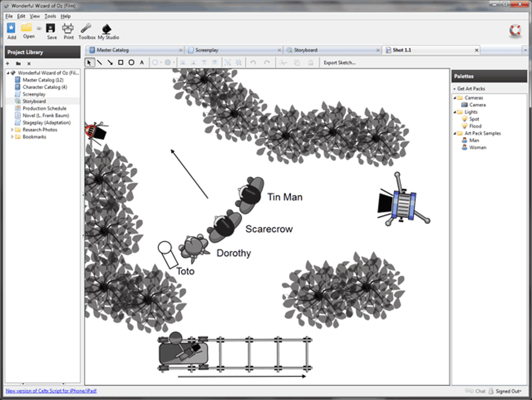Delete item in Project Library
Viewport: 532px width, 400px height.
(x=29, y=64)
